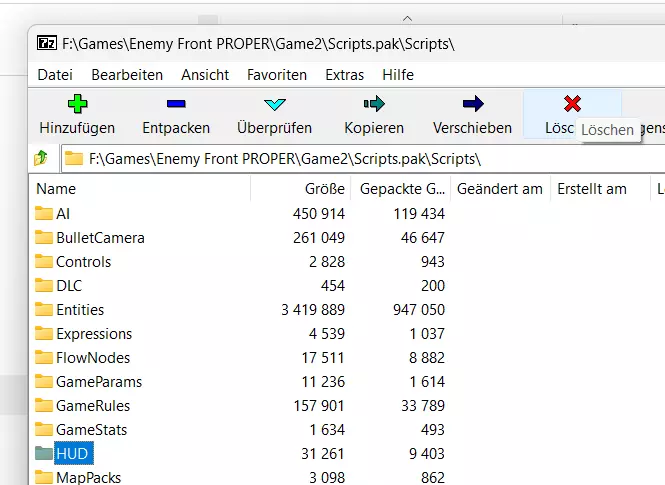
Task: Select the AI folder name
Action: (63, 214)
